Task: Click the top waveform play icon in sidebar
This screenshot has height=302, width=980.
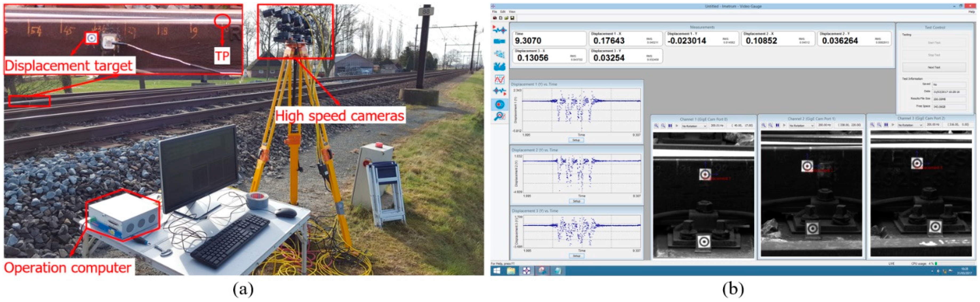Action: pos(499,30)
